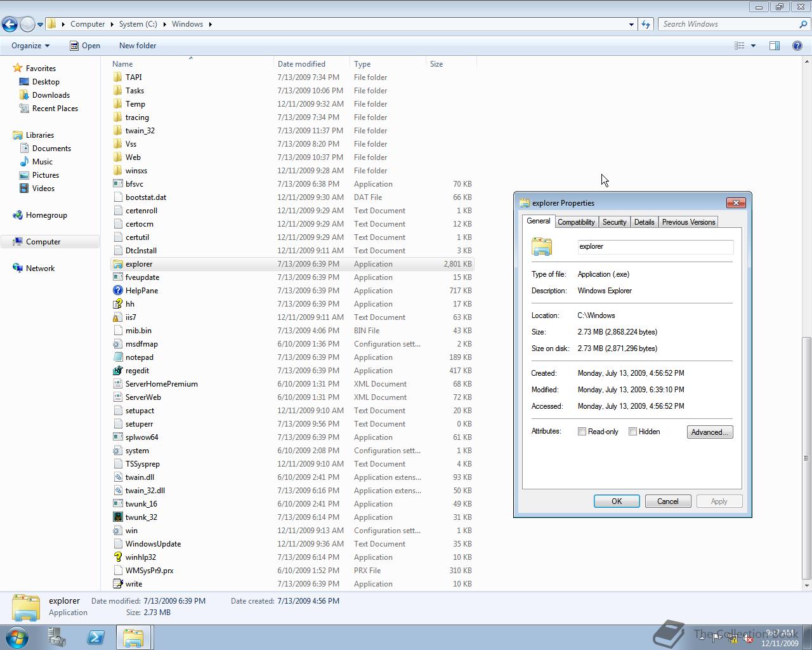This screenshot has width=812, height=650.
Task: Open the Music library
Action: coord(42,162)
